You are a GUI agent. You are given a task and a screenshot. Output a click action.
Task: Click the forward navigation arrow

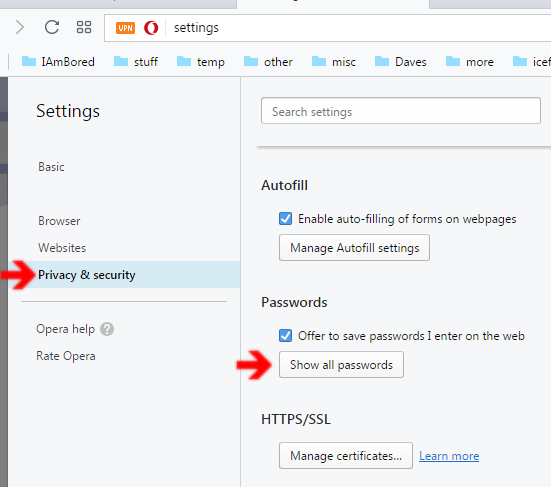coord(20,27)
